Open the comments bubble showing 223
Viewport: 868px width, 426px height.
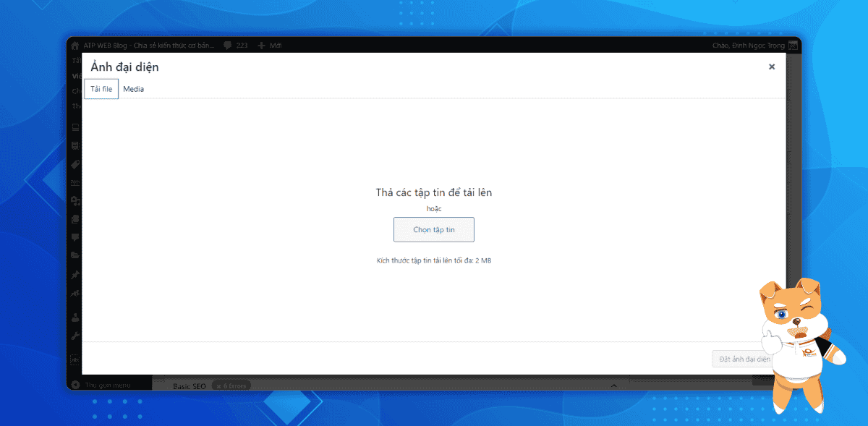point(236,46)
